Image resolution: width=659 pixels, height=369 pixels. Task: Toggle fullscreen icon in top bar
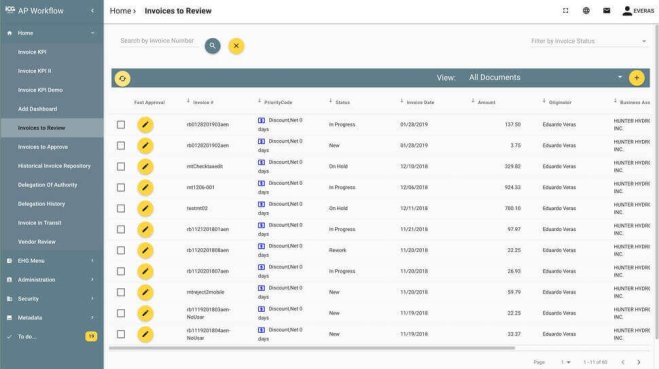(565, 11)
